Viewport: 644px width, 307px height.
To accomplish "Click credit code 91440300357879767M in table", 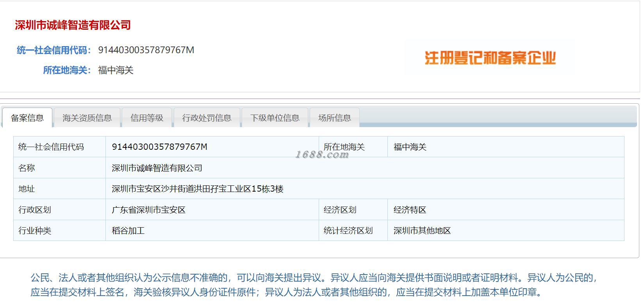I will click(x=212, y=147).
